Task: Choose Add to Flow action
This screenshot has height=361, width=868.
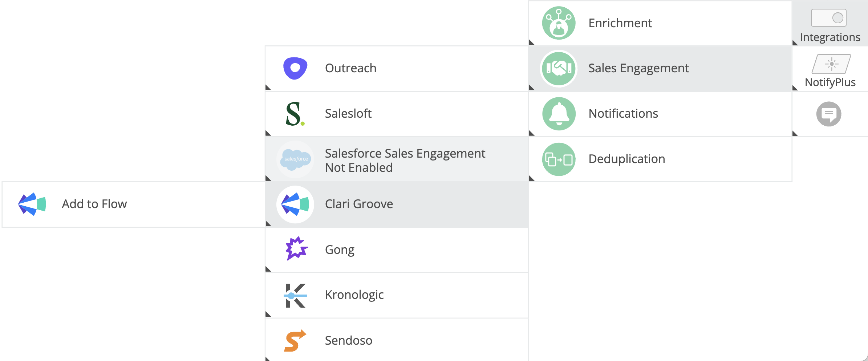Action: 134,204
